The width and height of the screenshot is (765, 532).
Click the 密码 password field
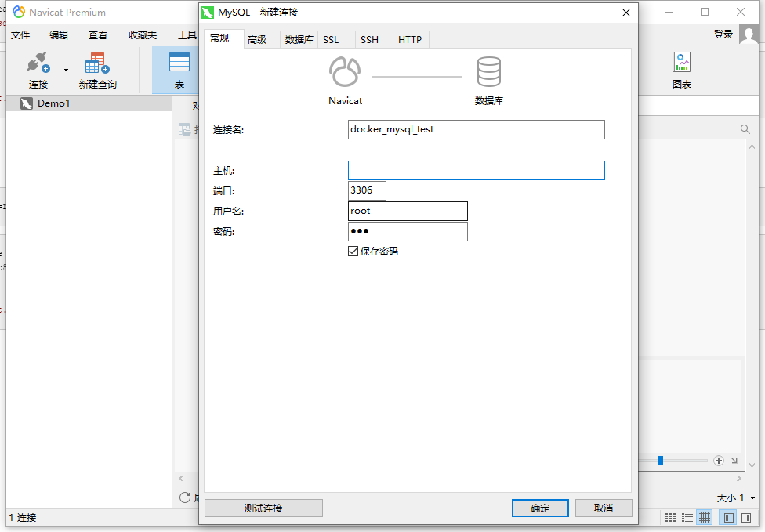pos(408,232)
